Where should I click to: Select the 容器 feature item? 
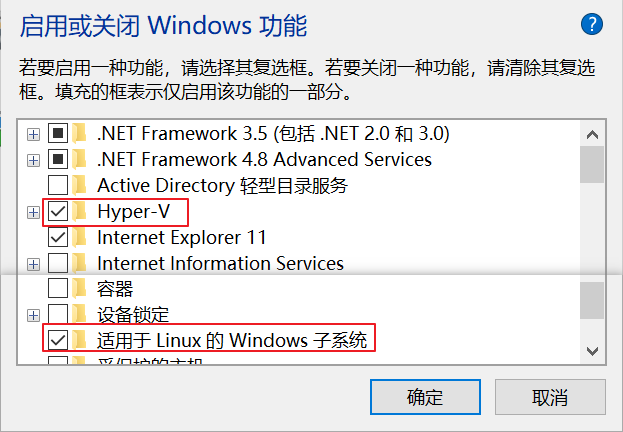115,289
